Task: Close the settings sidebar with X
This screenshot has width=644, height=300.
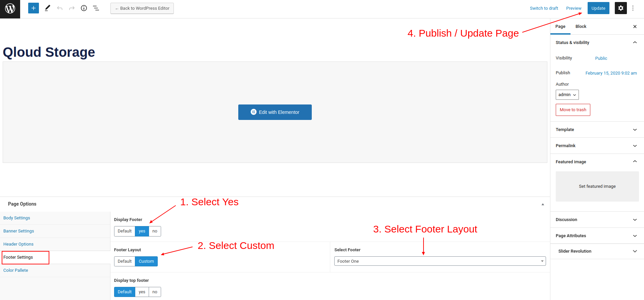Action: click(635, 27)
